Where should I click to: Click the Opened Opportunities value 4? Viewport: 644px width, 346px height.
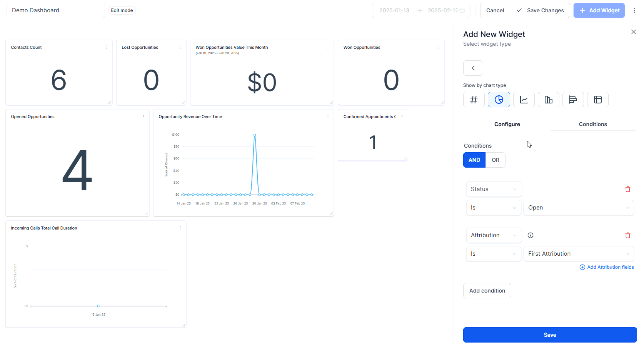click(x=77, y=170)
